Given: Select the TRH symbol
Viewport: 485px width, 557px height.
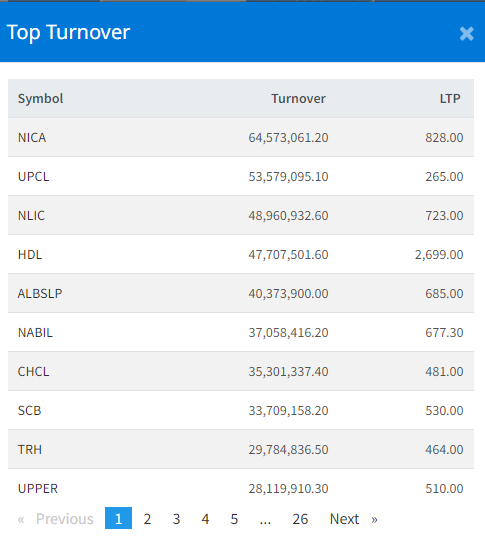Looking at the screenshot, I should [x=30, y=450].
